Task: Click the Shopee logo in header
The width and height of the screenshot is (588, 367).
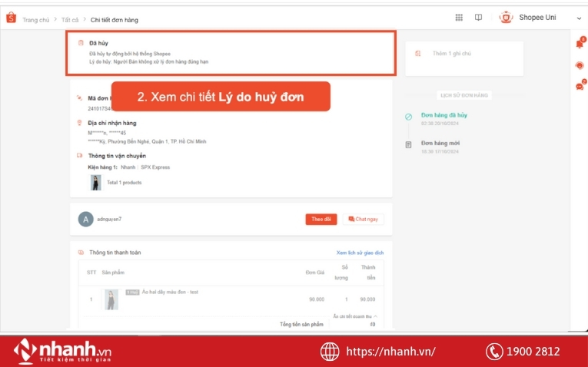Action: pyautogui.click(x=11, y=18)
